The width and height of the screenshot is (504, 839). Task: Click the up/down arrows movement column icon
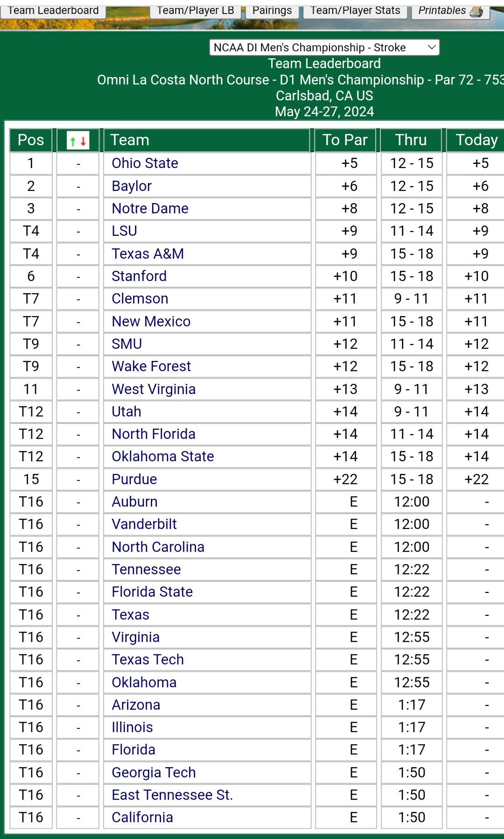[78, 141]
